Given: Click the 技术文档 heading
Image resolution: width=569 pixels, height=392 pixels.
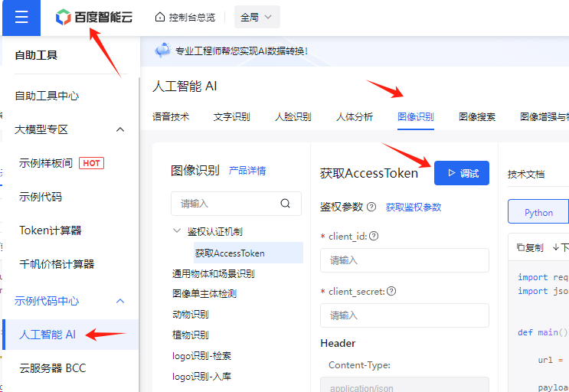Looking at the screenshot, I should point(526,175).
